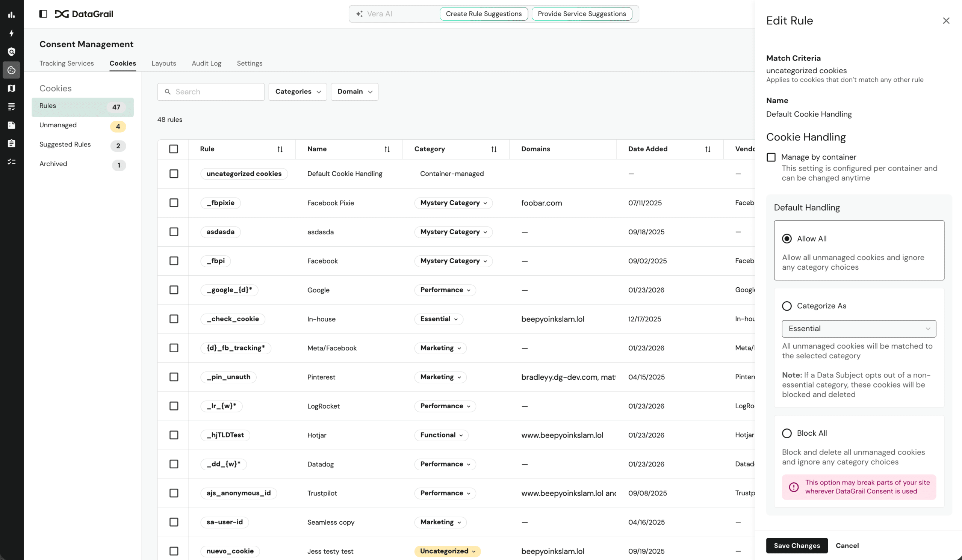The height and width of the screenshot is (560, 962).
Task: Open the Domain filter dropdown
Action: click(x=354, y=92)
